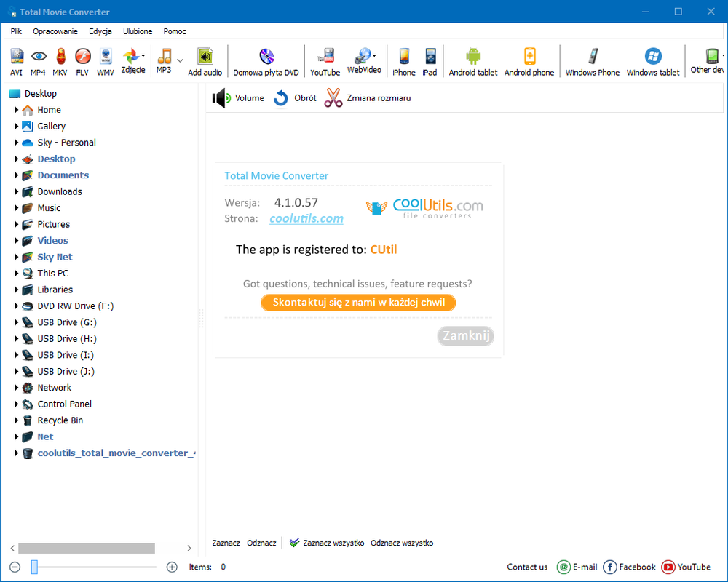Click the Add audio tool
Image resolution: width=728 pixels, height=582 pixels.
click(205, 62)
